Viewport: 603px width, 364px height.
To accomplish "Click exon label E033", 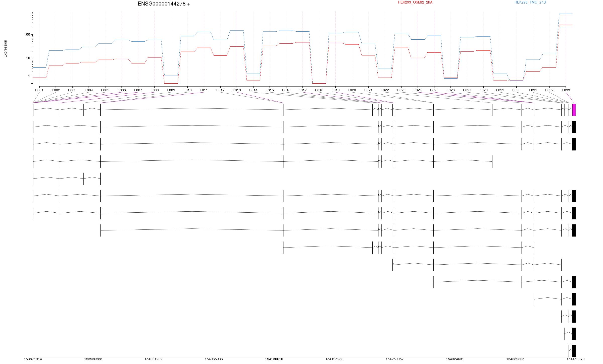I will [566, 90].
